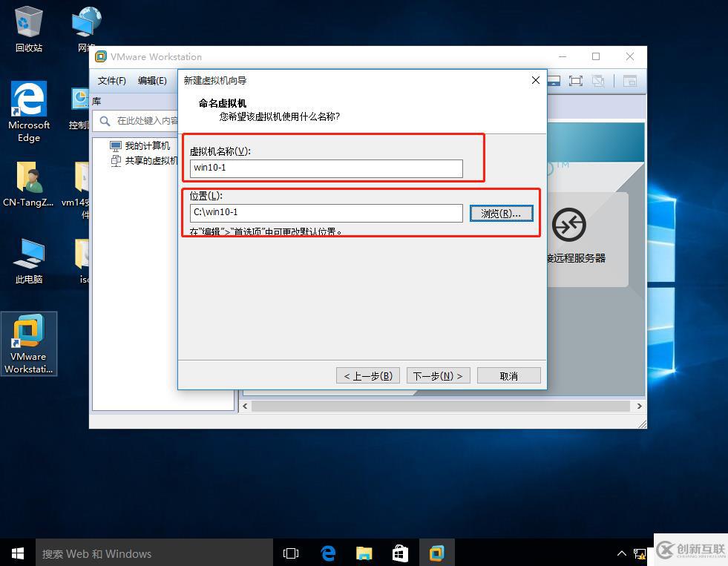Viewport: 728px width, 566px height.
Task: Open Microsoft Edge desktop shortcut
Action: tap(29, 111)
